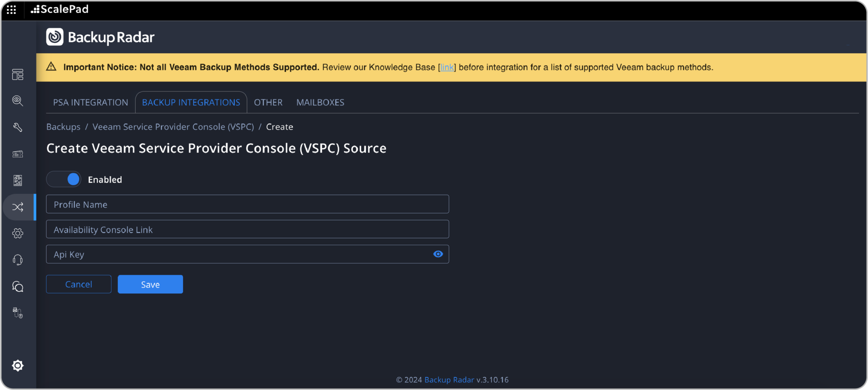
Task: Switch to the PSA INTEGRATION tab
Action: click(90, 102)
